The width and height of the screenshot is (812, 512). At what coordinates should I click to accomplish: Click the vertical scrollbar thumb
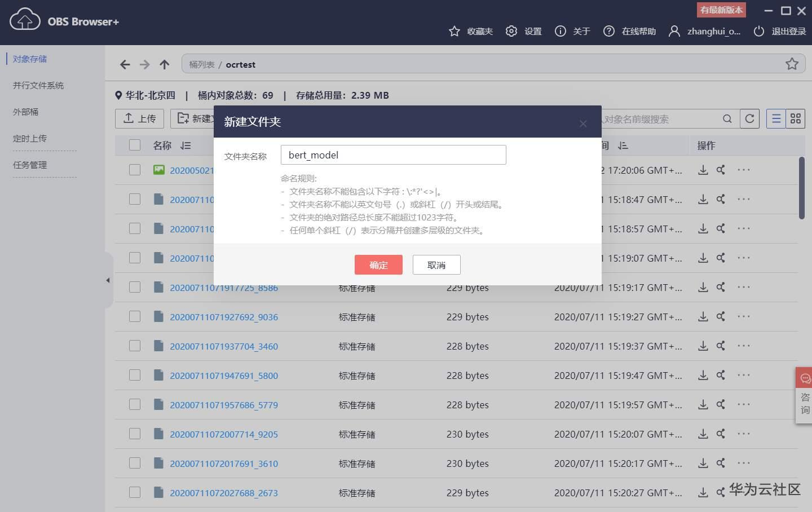[802, 188]
